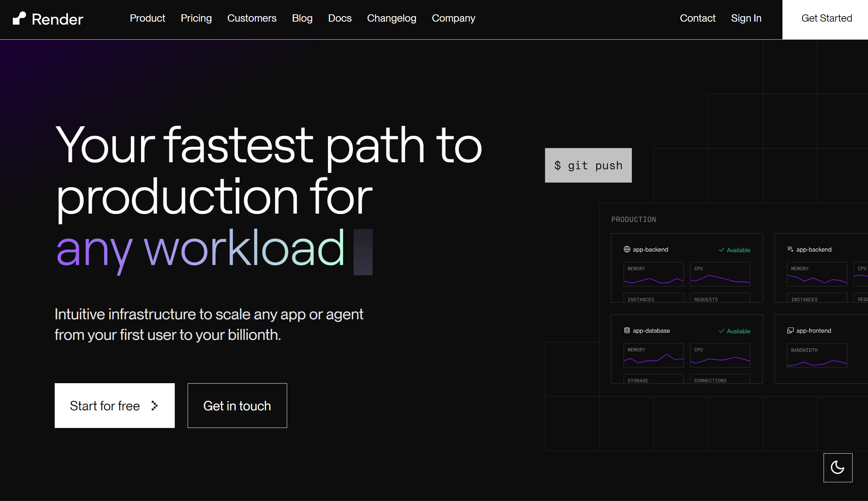Screen dimensions: 868x501
Task: Click the BANDWIDTH chart in app-frontend card
Action: 817,355
